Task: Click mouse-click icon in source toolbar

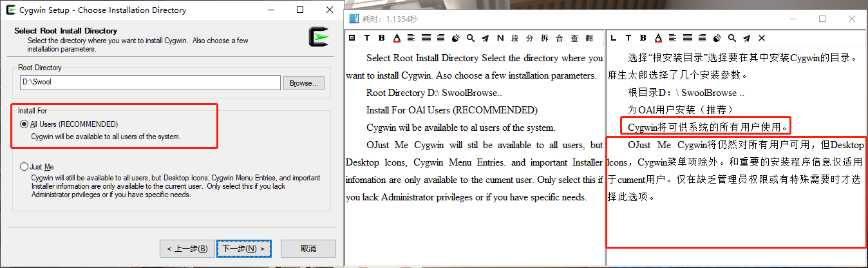Action: click(x=456, y=38)
